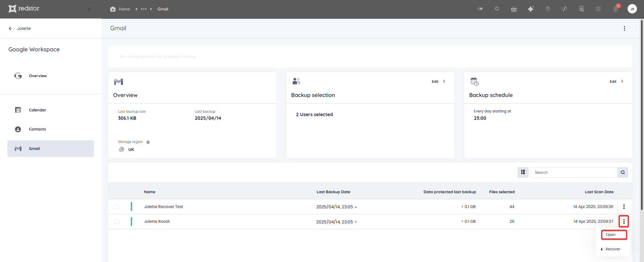Click the search magnifier button

(x=623, y=172)
